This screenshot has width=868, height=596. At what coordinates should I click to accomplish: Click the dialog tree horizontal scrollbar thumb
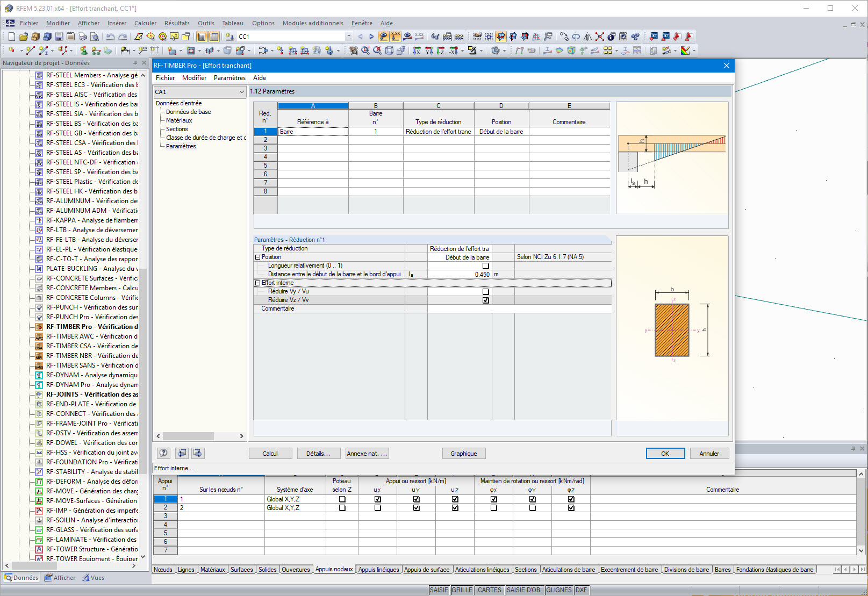click(189, 436)
